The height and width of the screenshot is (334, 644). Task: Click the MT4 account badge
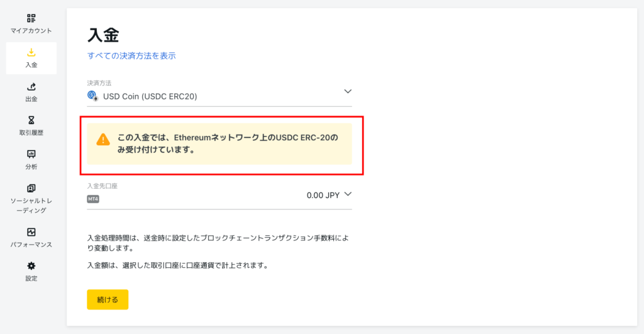(x=93, y=199)
